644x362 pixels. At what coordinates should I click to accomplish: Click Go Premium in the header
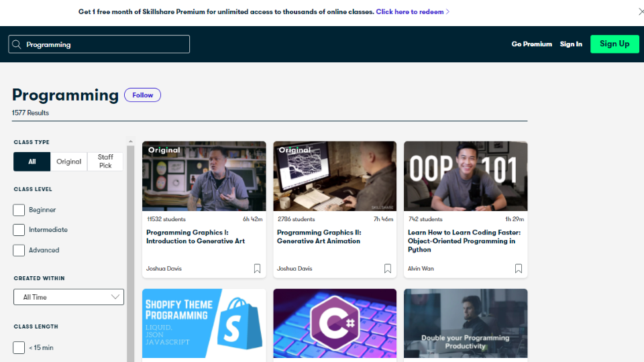pos(531,44)
